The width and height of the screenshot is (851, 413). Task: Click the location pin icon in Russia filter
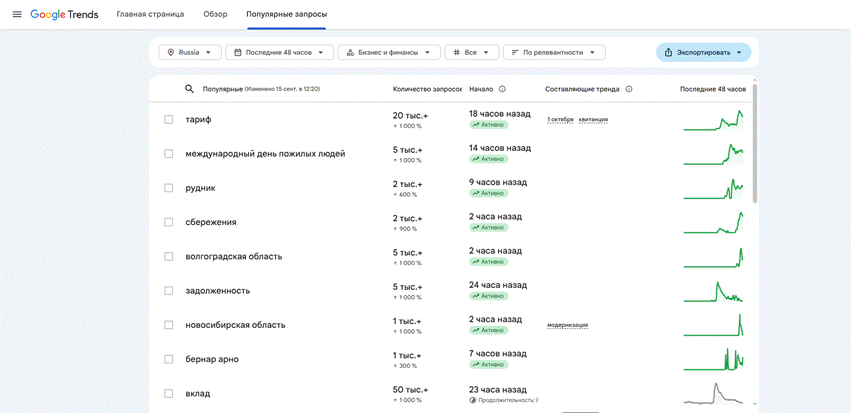(171, 53)
